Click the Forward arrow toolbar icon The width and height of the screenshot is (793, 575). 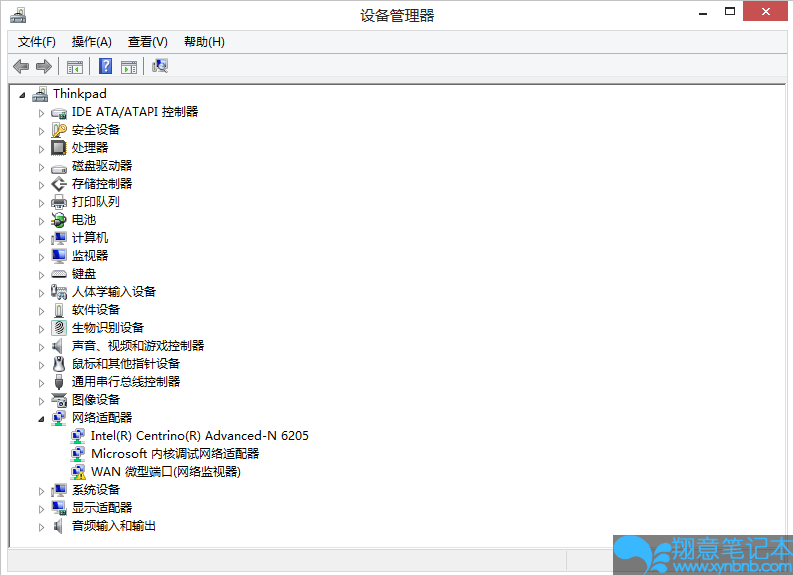click(x=44, y=66)
